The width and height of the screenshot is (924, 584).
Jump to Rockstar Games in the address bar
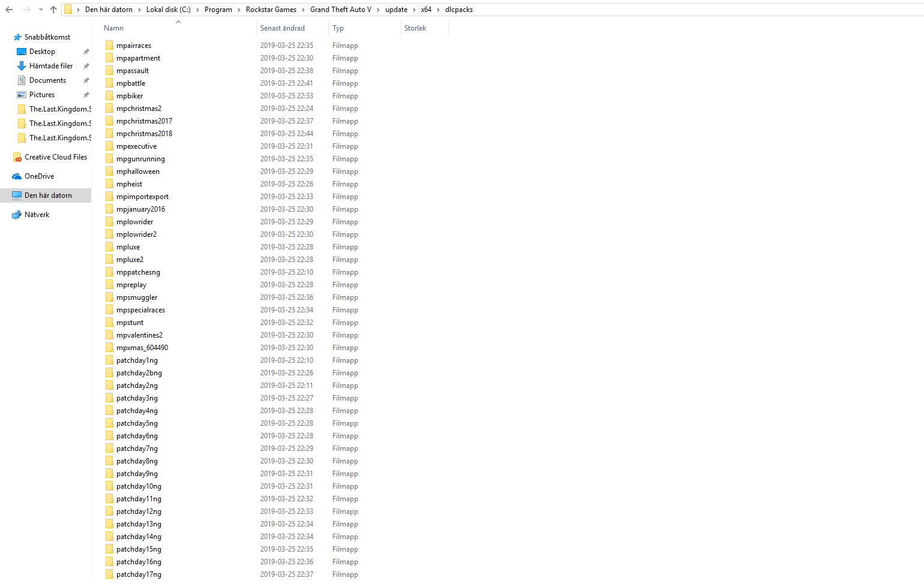(271, 10)
